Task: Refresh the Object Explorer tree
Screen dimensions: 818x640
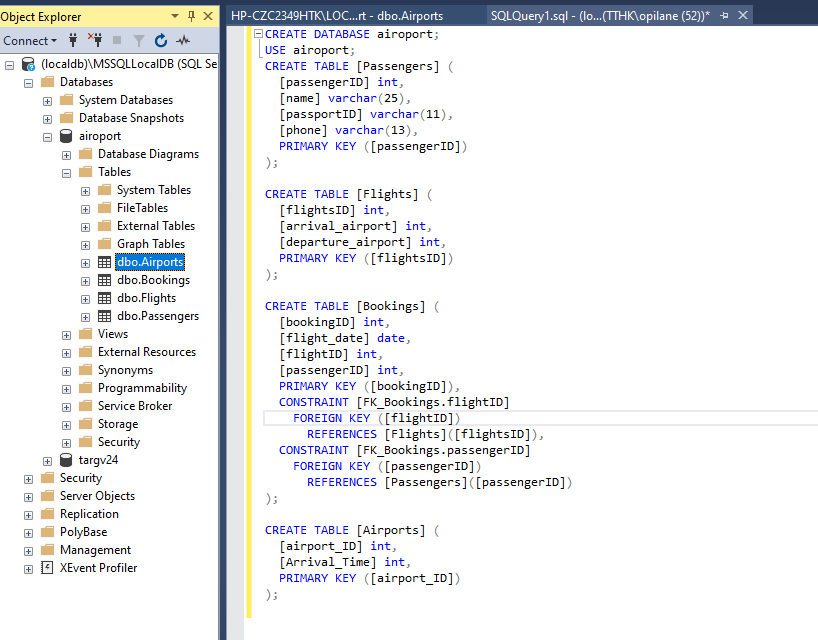Action: (161, 40)
